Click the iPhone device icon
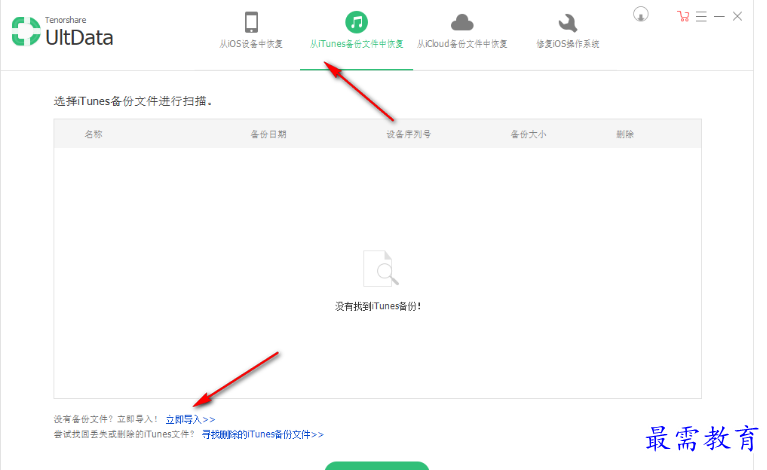 pyautogui.click(x=251, y=22)
